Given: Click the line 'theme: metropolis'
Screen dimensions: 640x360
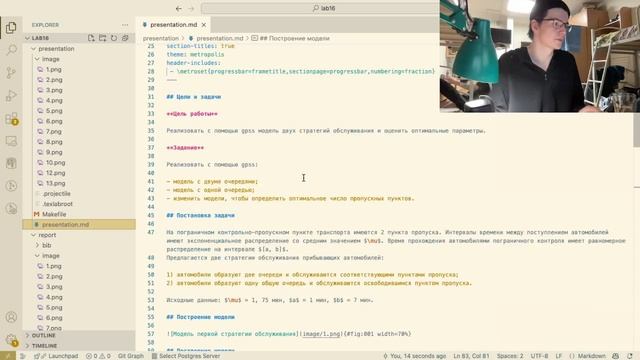Looking at the screenshot, I should (x=195, y=54).
